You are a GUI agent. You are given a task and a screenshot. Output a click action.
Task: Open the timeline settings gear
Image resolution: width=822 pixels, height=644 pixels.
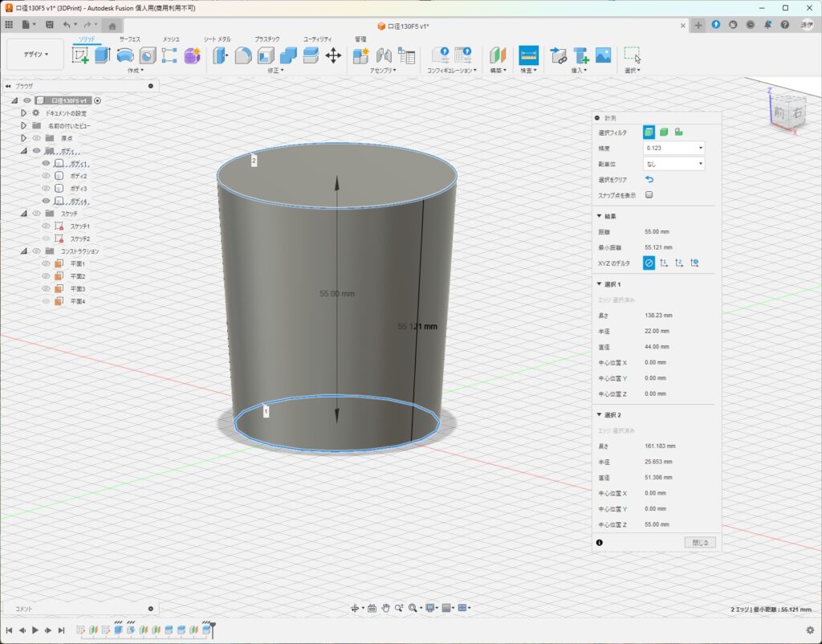[x=810, y=630]
